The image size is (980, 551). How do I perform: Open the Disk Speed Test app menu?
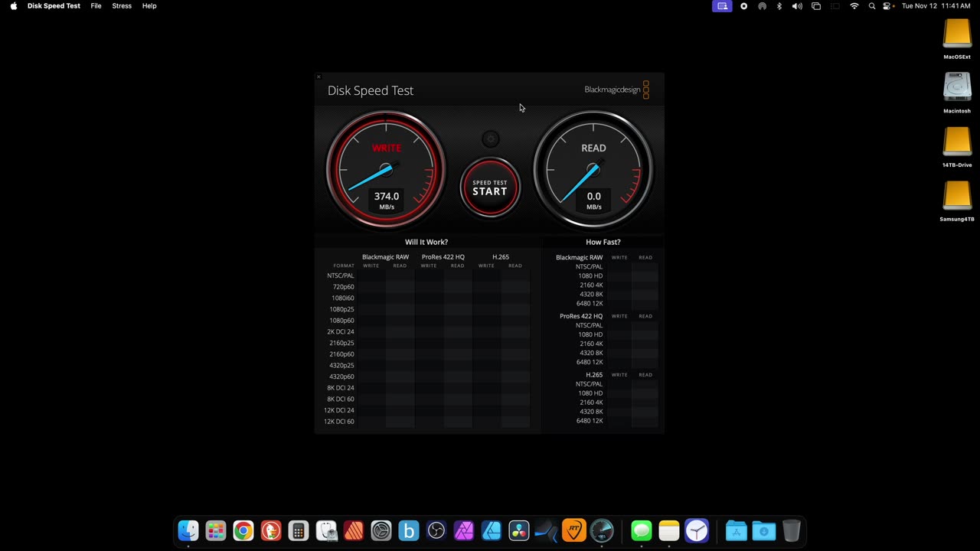tap(54, 5)
